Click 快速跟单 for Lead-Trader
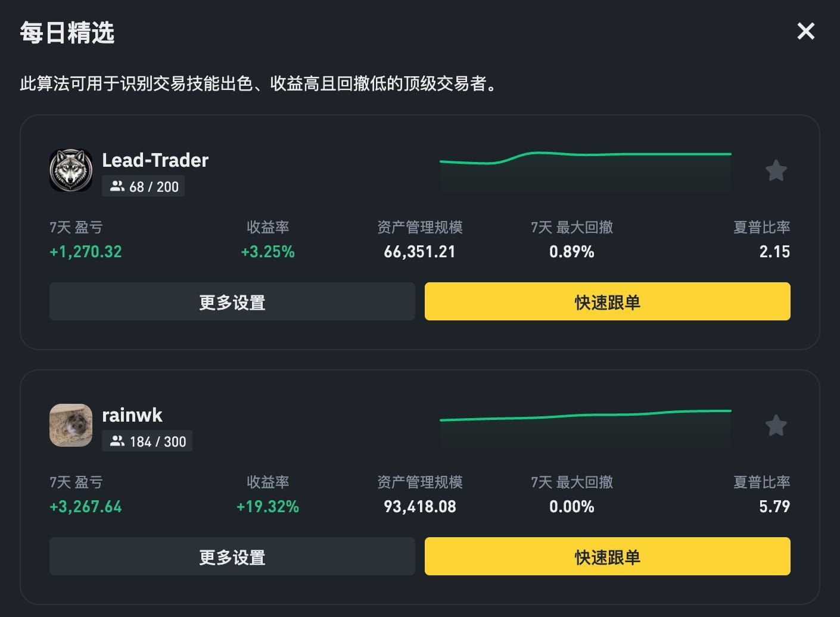The height and width of the screenshot is (617, 840). [607, 302]
